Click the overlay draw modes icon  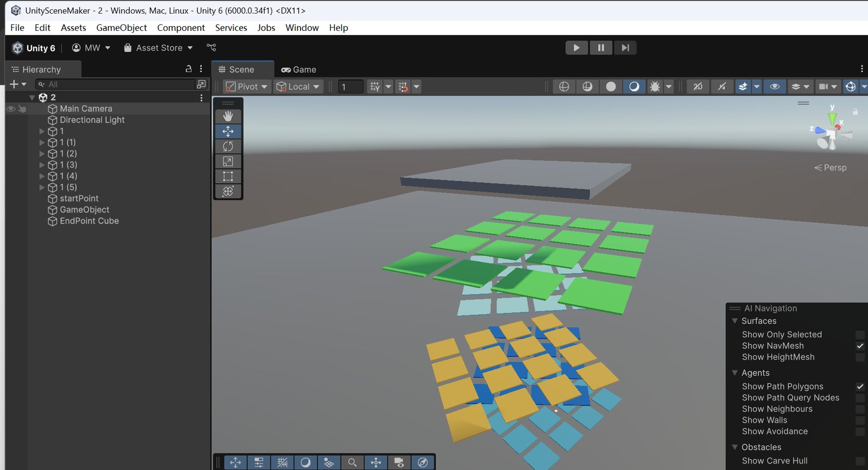pyautogui.click(x=305, y=462)
